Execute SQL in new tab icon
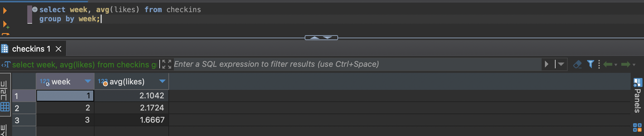644x136 pixels. (5, 25)
